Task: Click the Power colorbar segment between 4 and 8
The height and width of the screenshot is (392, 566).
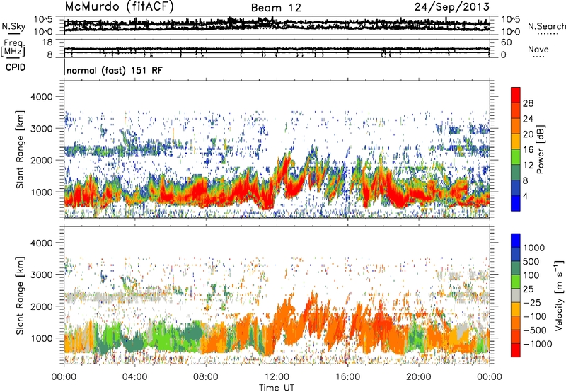Action: 516,188
